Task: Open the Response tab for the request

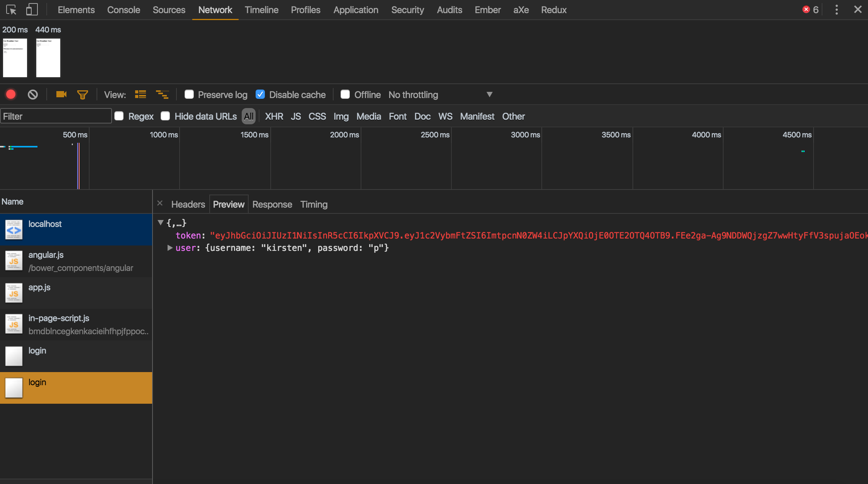Action: [272, 204]
